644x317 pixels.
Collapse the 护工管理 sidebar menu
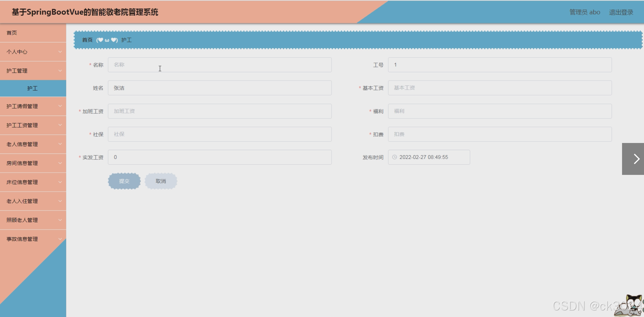click(x=33, y=71)
